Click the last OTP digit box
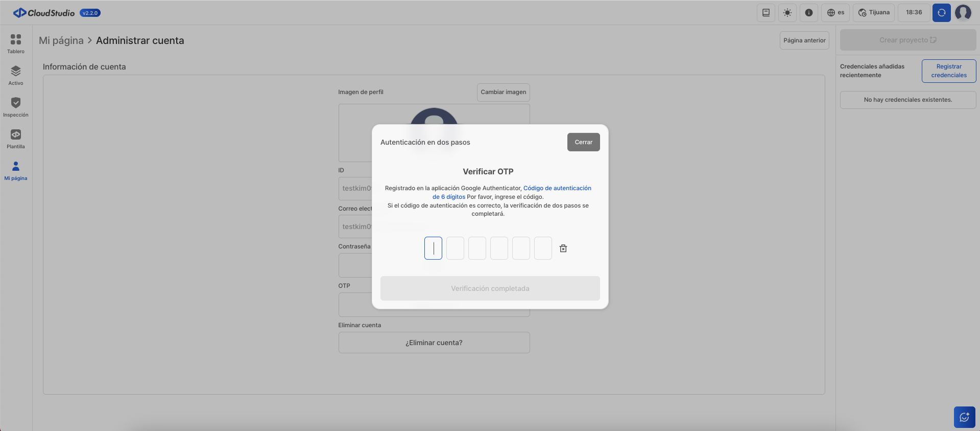This screenshot has height=431, width=980. [x=543, y=248]
